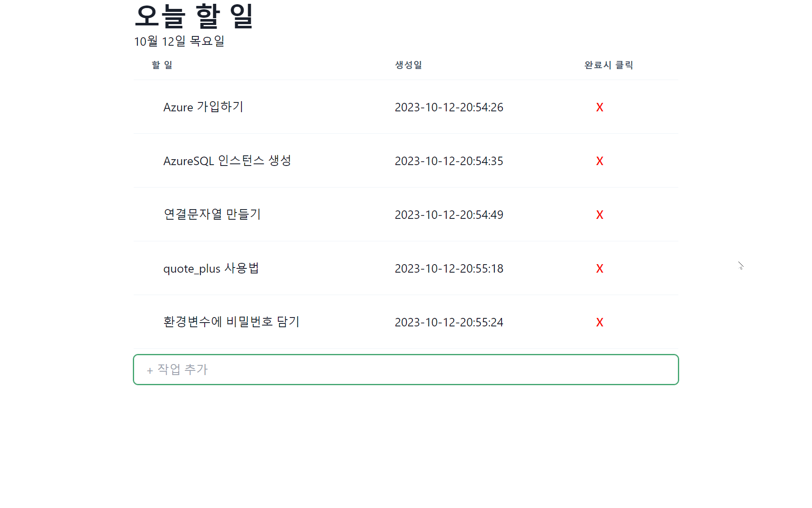Click timestamp 2023-10-12-20:55:24

[x=449, y=322]
